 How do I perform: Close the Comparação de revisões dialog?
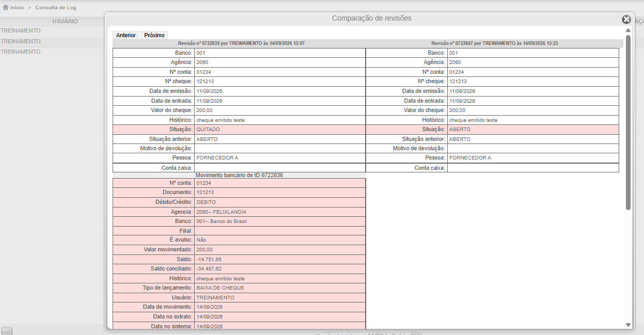(x=626, y=19)
